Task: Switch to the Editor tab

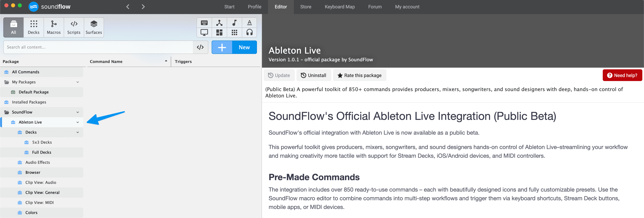Action: click(281, 7)
